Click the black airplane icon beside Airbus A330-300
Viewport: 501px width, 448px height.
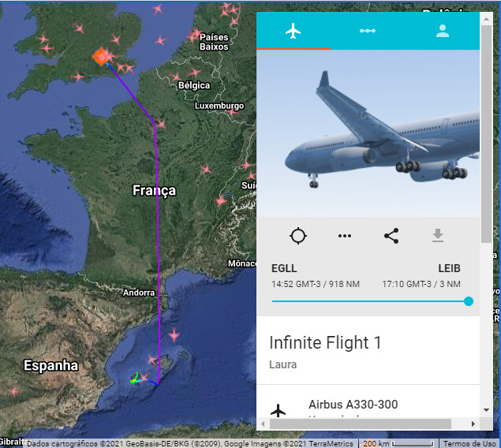[x=278, y=411]
